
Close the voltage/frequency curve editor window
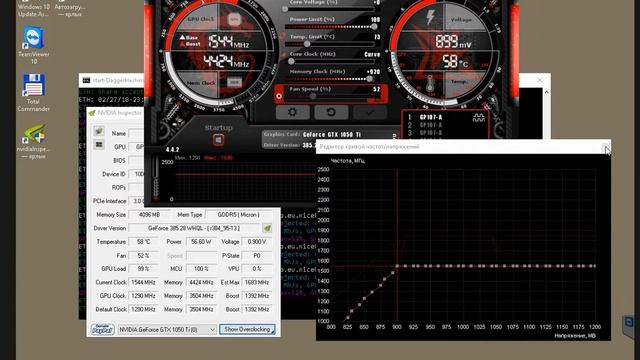[x=606, y=147]
